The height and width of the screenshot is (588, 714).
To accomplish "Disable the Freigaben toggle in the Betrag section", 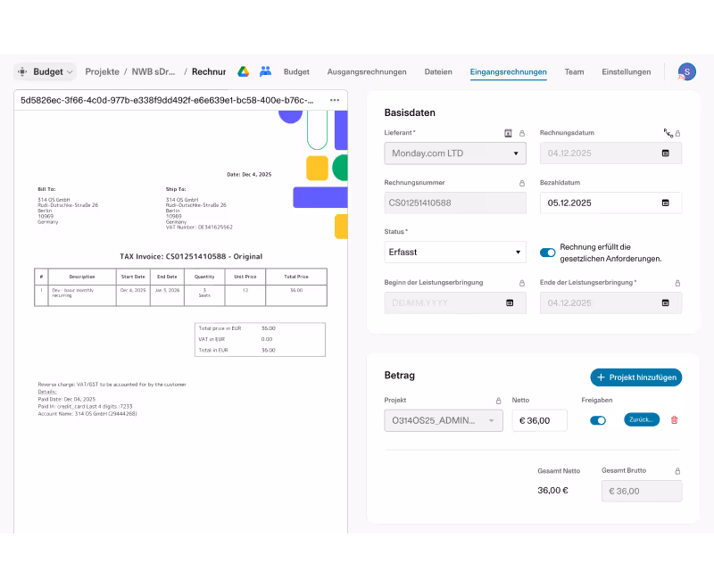I will [x=598, y=419].
